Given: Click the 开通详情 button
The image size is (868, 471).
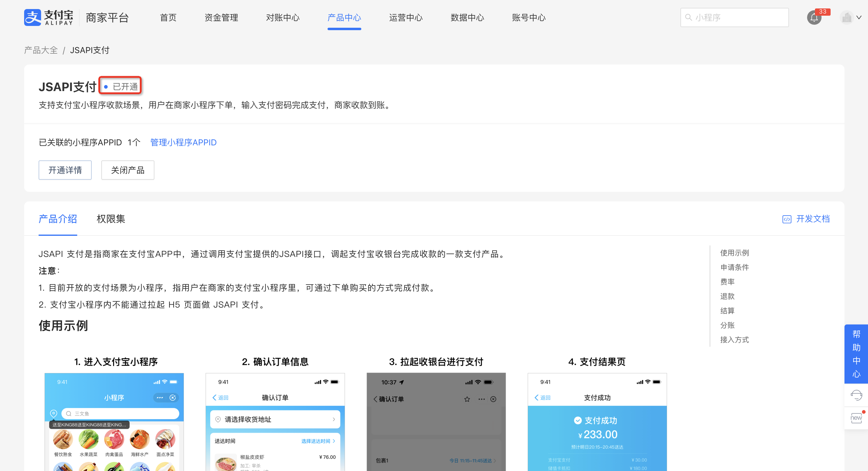Looking at the screenshot, I should click(65, 170).
